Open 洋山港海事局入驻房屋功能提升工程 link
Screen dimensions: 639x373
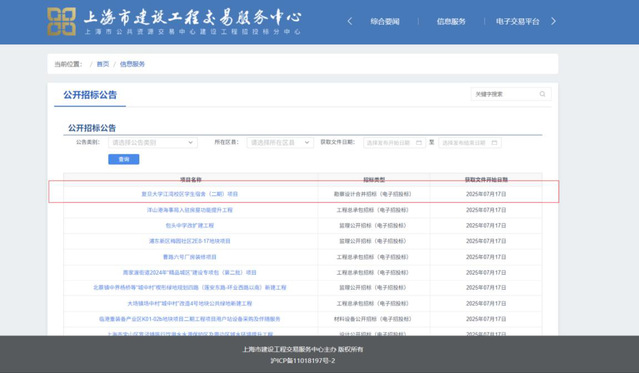coord(189,210)
